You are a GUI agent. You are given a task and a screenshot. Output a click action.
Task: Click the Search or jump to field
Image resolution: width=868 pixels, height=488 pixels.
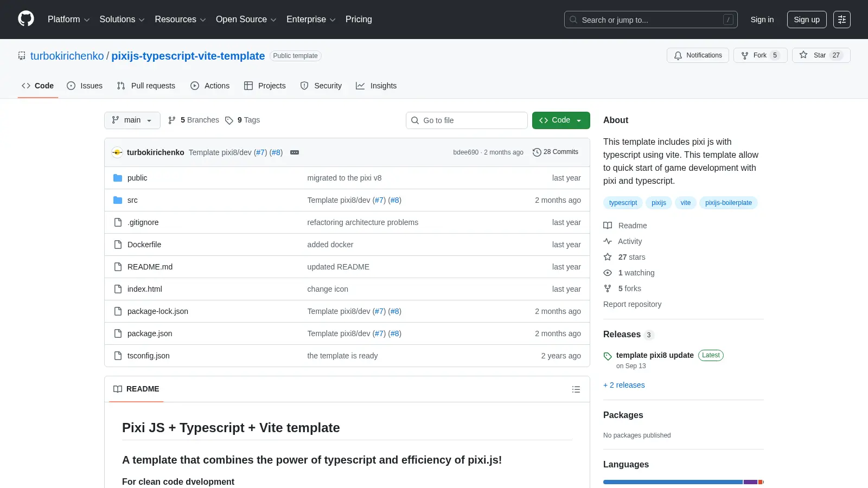pos(651,20)
